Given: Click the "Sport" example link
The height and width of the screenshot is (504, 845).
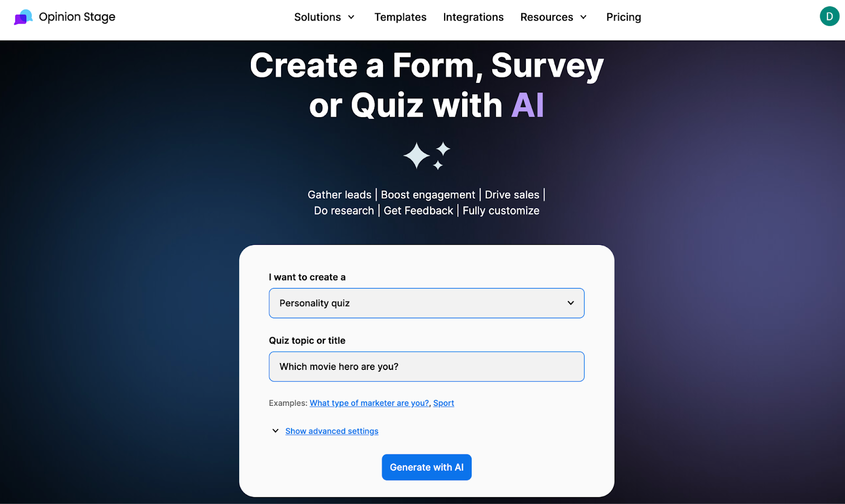Looking at the screenshot, I should 443,403.
